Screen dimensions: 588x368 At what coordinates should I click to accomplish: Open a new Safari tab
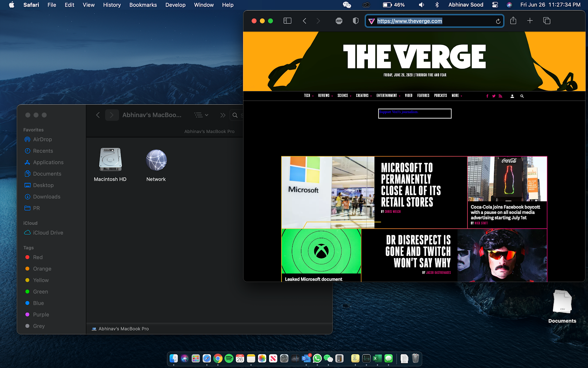pos(530,21)
